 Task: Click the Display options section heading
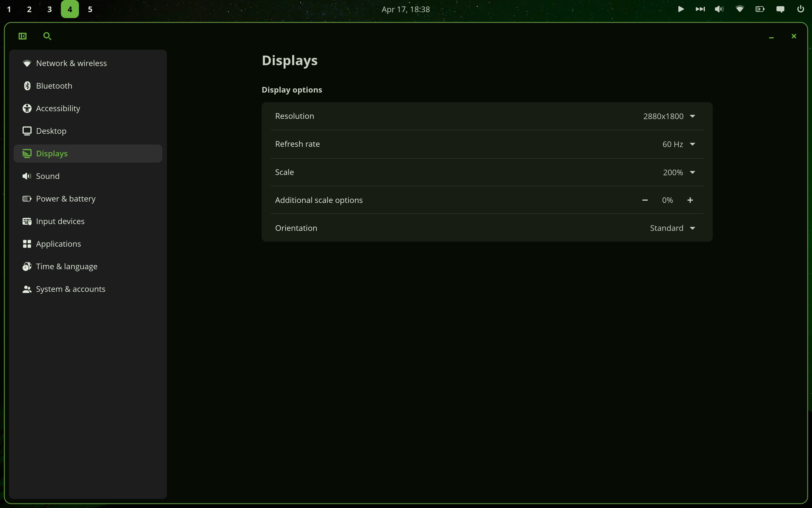pyautogui.click(x=292, y=90)
